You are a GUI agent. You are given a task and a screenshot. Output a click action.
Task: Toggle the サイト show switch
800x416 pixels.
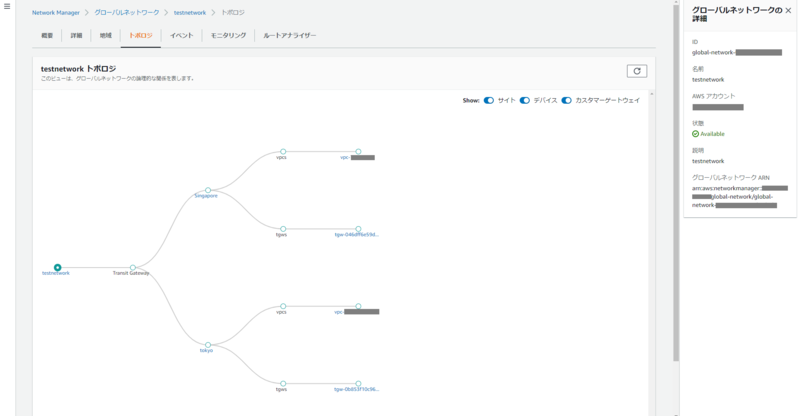[489, 101]
